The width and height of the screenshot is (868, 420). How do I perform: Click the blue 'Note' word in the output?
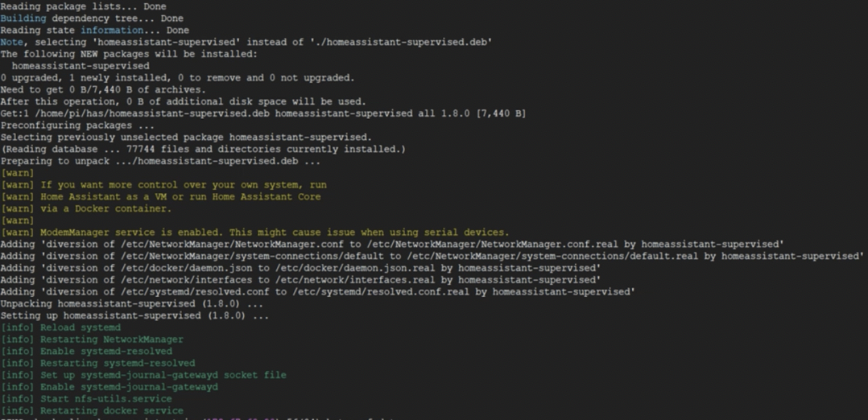11,42
